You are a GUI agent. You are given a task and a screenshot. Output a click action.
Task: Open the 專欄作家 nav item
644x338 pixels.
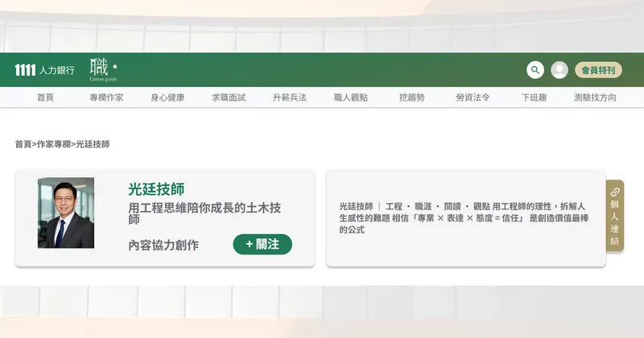click(x=106, y=97)
